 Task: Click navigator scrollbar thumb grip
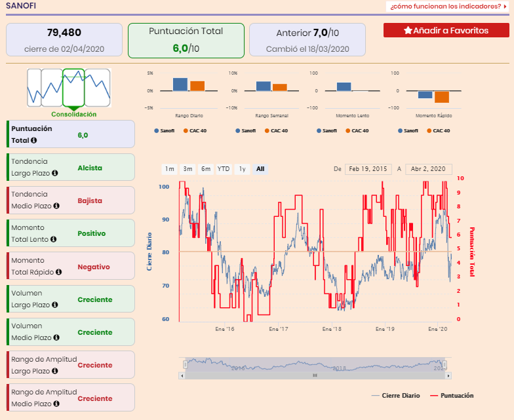[x=315, y=375]
